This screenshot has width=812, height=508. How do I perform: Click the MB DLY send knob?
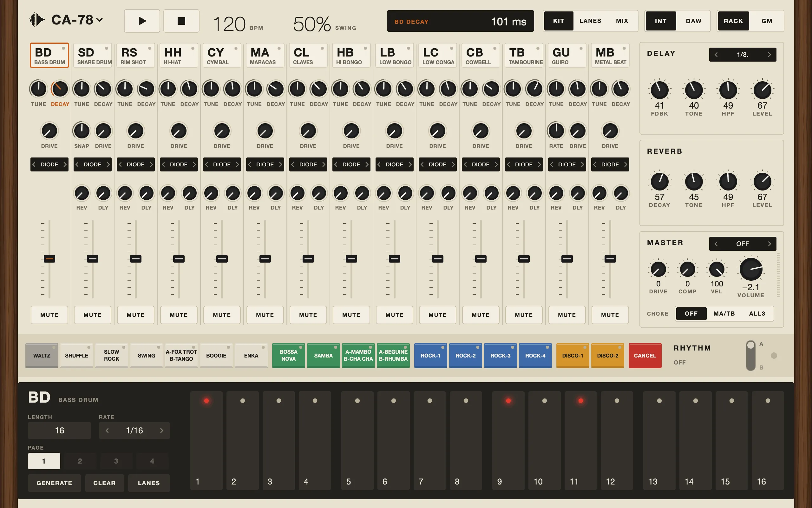tap(621, 194)
